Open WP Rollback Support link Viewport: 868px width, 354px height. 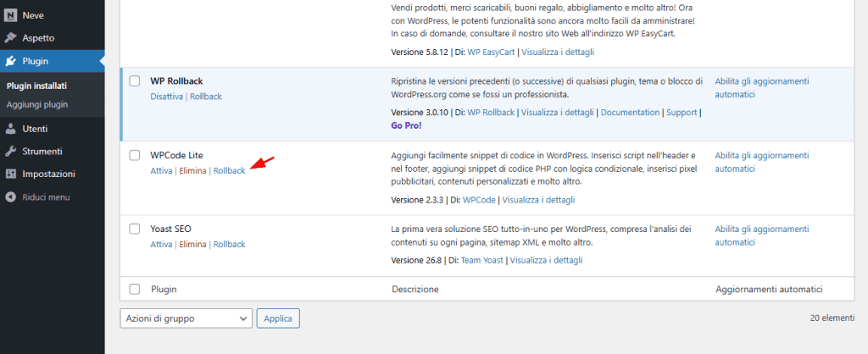click(x=682, y=113)
